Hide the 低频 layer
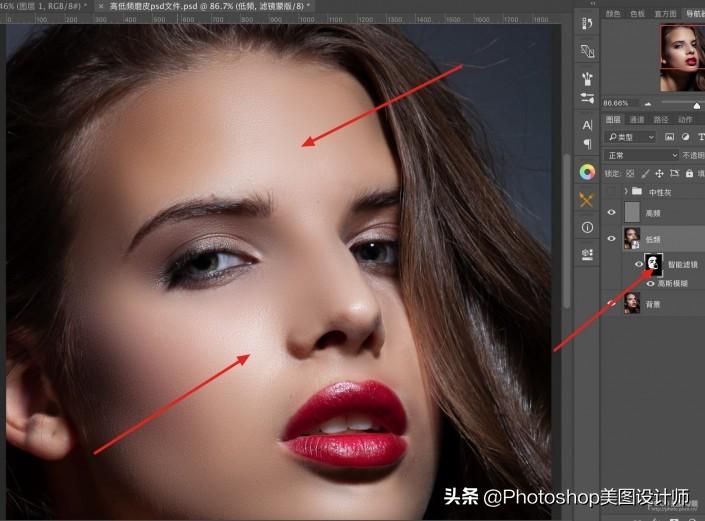Image resolution: width=705 pixels, height=521 pixels. 612,238
